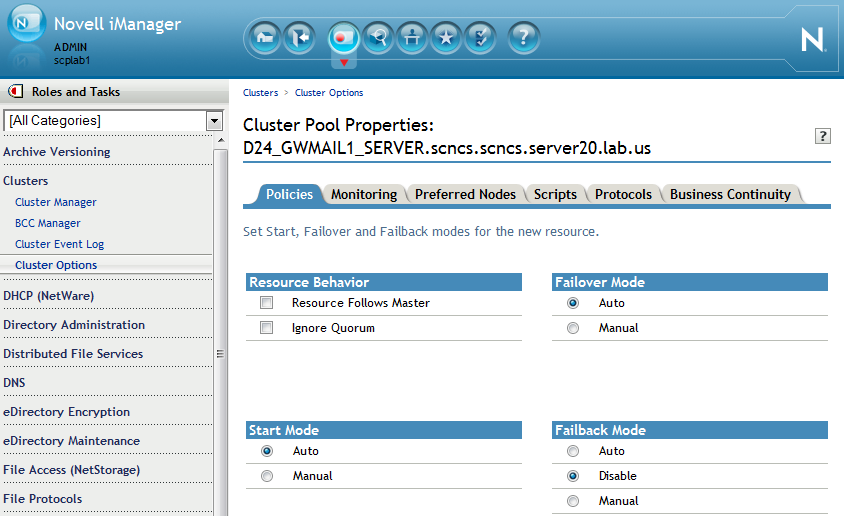This screenshot has height=516, width=844.
Task: Select Failback Mode Auto radio
Action: tap(573, 451)
